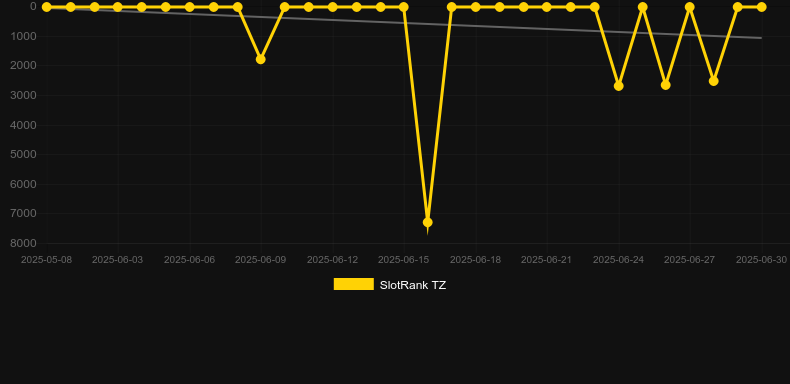Viewport: 790px width, 384px height.
Task: Click the 2025-06-25 peak between dips
Action: [642, 7]
